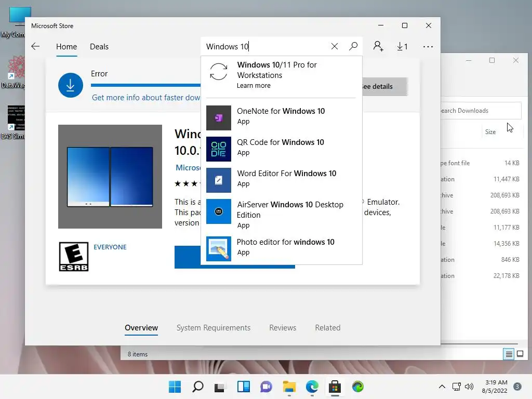This screenshot has height=399, width=532.
Task: Click the OneNote app icon in suggestions
Action: point(219,118)
